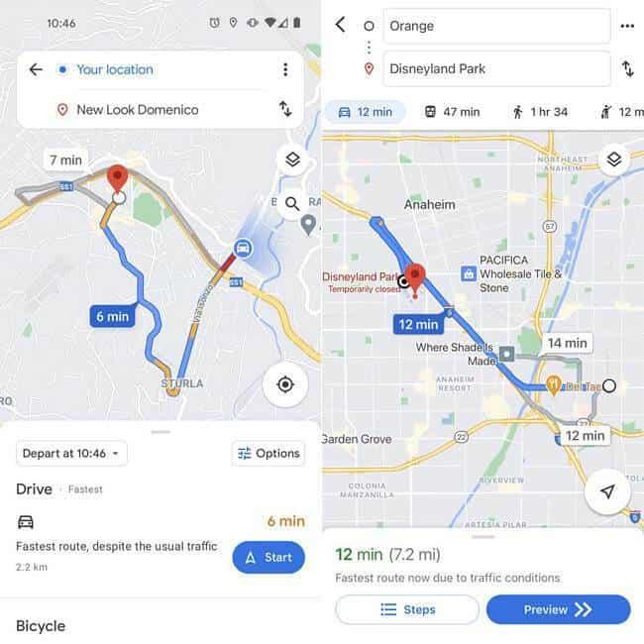Edit the Orange starting point field

[x=497, y=26]
